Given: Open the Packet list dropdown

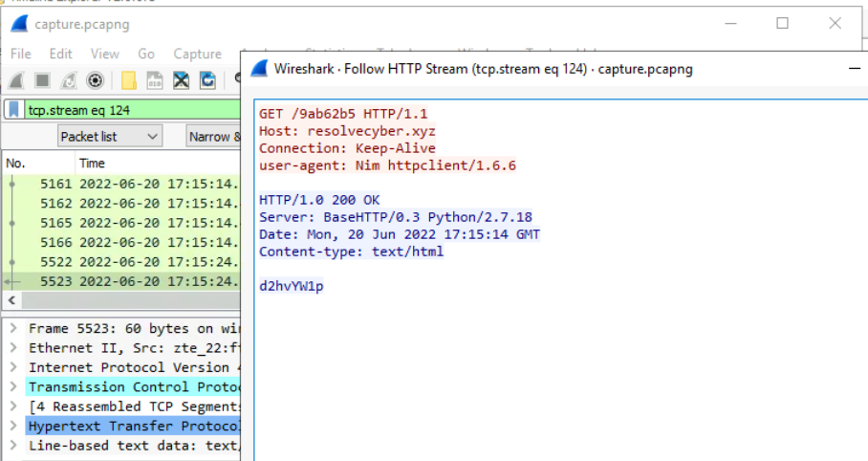Looking at the screenshot, I should 110,137.
